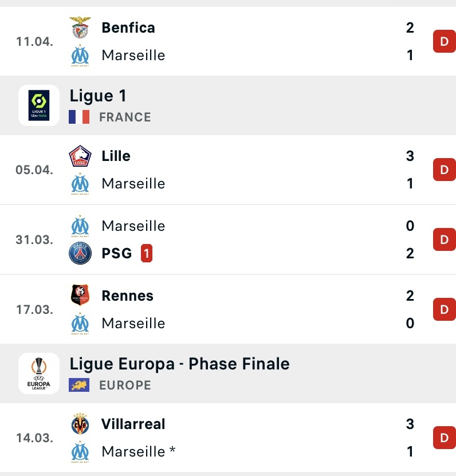Open the 17.03. Rennes vs Marseille match
456x476 pixels.
click(228, 309)
